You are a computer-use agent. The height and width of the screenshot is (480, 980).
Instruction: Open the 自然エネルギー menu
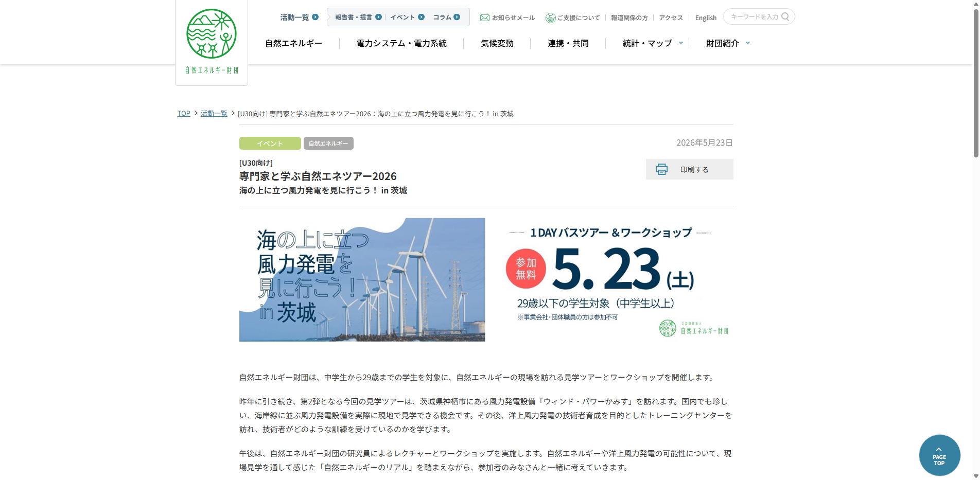pos(293,43)
